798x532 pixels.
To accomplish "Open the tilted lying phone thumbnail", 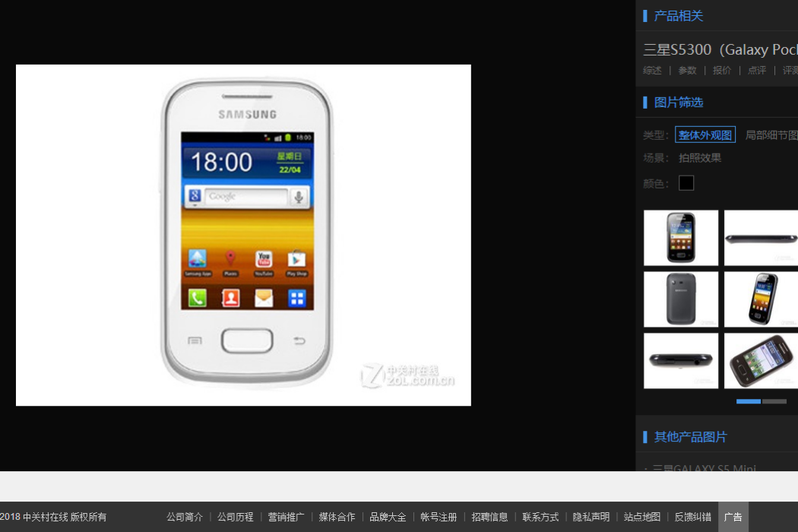I will [761, 361].
